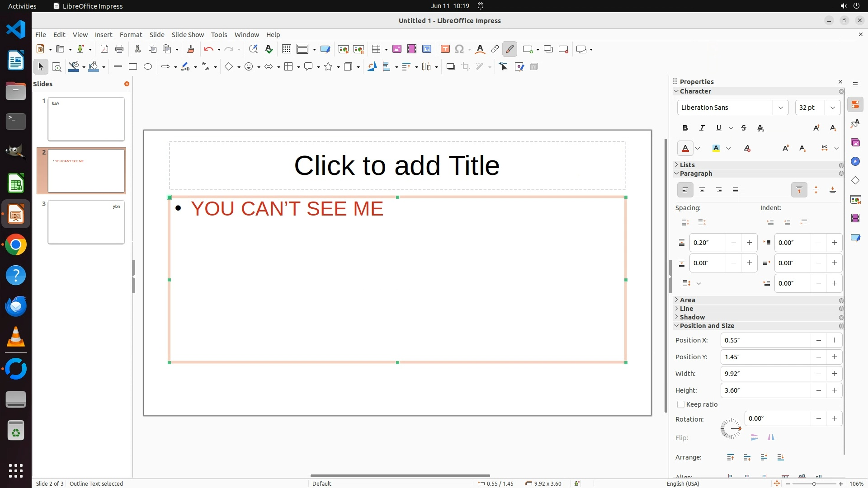
Task: Click the Insert Special Character icon
Action: pos(459,49)
